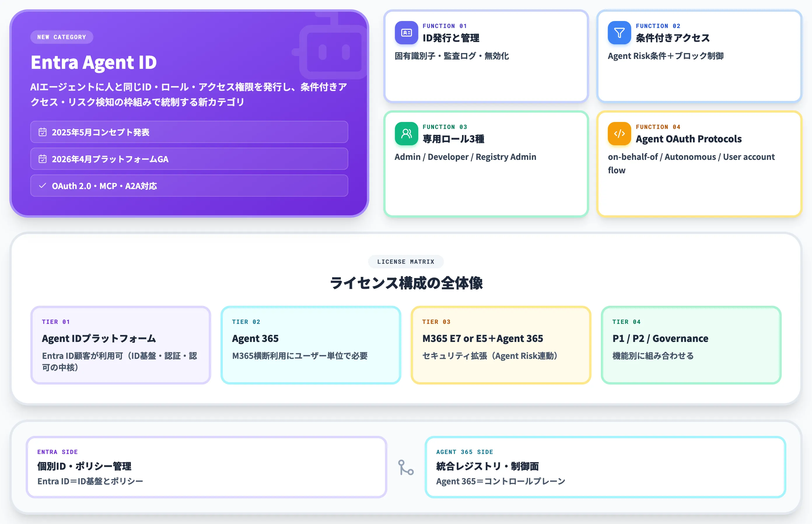Open the 条件付きアクセス function card
Viewport: 812px width, 524px height.
[x=699, y=56]
